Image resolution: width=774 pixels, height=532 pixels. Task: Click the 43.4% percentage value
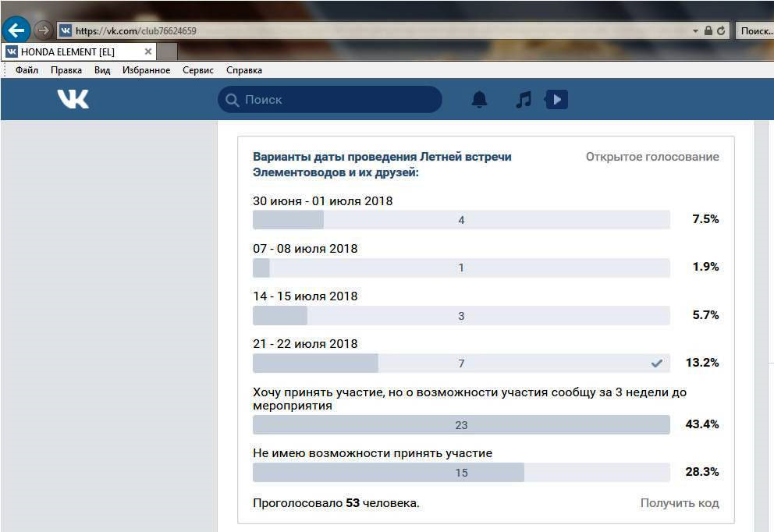tap(702, 424)
